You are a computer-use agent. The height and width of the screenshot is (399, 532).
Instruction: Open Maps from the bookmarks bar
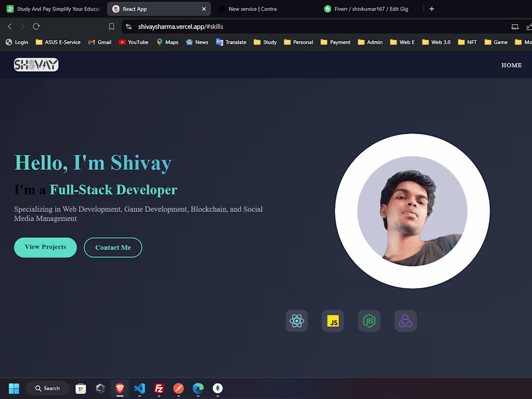(x=167, y=42)
